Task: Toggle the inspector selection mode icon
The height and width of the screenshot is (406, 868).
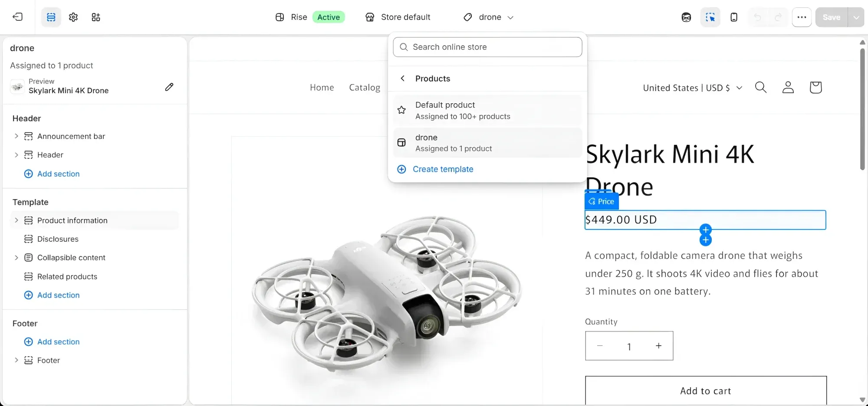Action: [710, 17]
